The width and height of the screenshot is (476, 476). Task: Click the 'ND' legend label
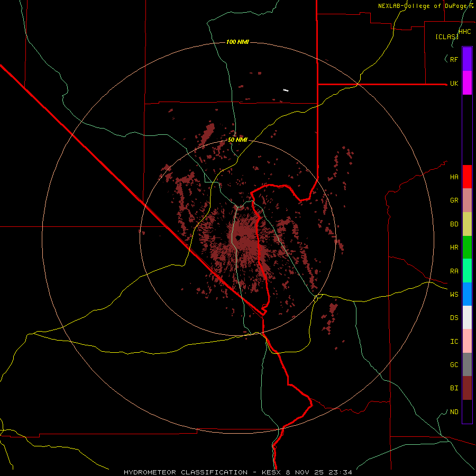pyautogui.click(x=454, y=412)
